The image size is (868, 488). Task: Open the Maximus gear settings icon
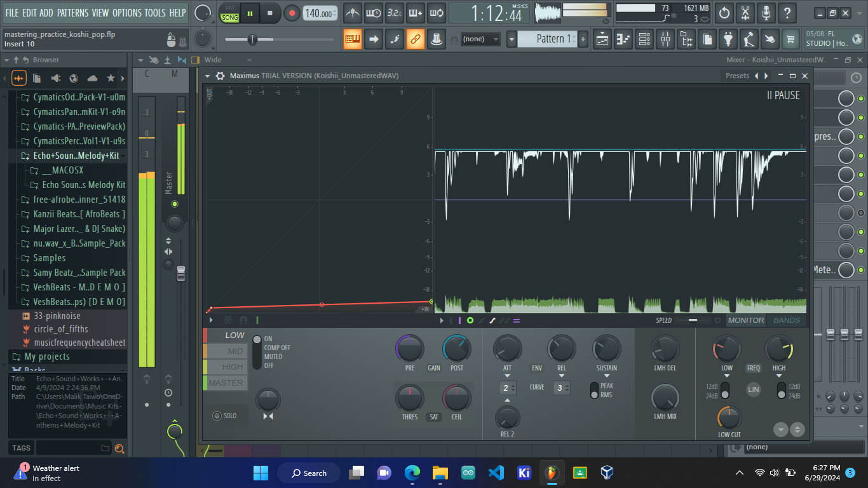tap(220, 76)
